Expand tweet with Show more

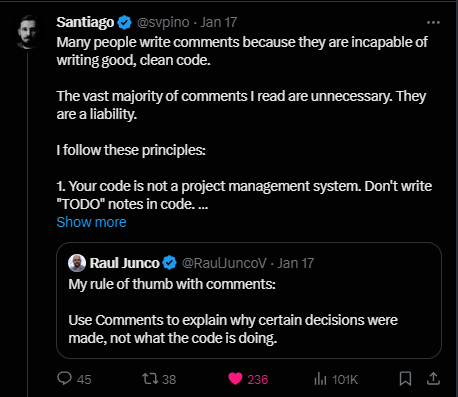(91, 222)
